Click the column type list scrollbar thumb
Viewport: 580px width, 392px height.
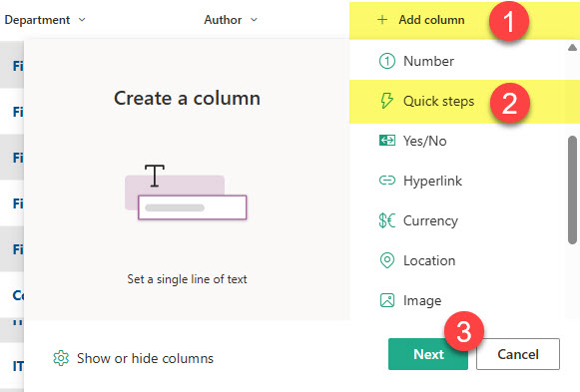(x=573, y=190)
